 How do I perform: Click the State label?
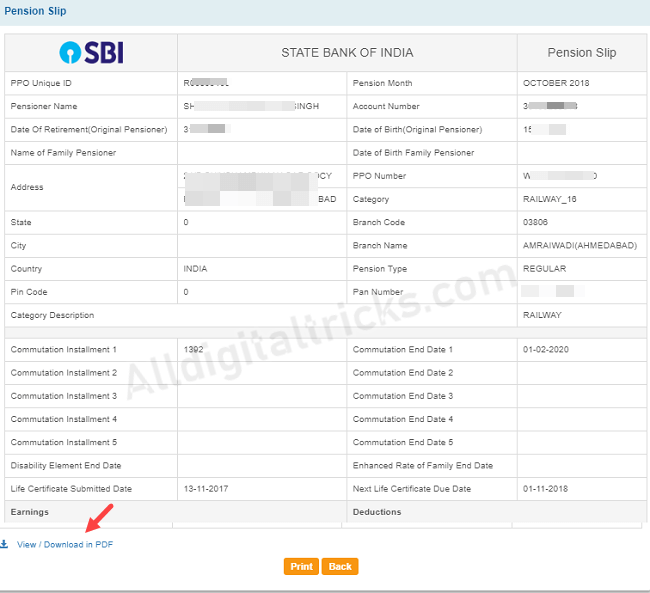point(21,222)
